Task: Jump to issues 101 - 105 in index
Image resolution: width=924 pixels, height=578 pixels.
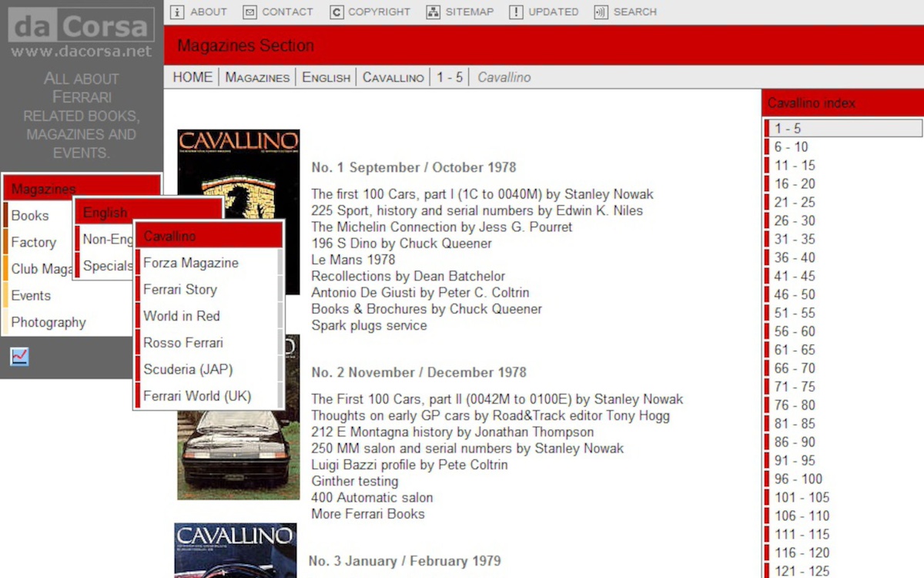Action: tap(843, 499)
